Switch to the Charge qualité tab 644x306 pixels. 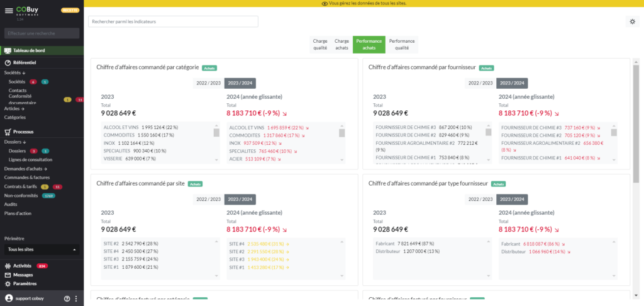point(320,44)
